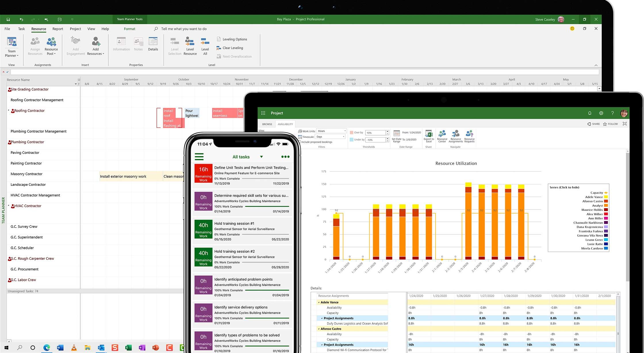Click Clear Leveling
The height and width of the screenshot is (353, 644).
[230, 48]
